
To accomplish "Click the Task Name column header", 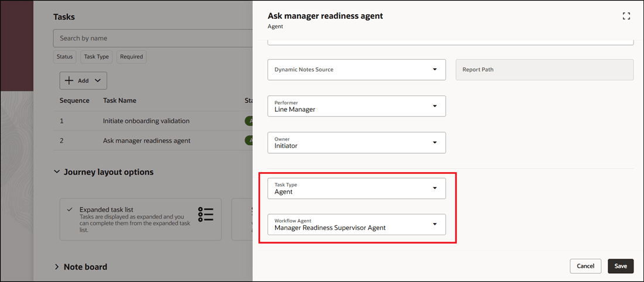I will [119, 101].
